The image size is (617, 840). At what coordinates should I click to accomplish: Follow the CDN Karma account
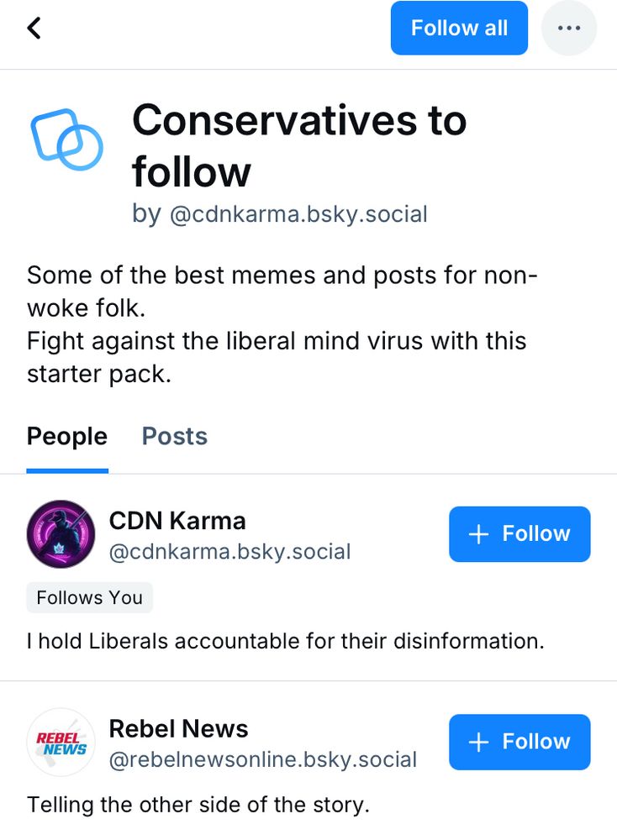point(519,534)
